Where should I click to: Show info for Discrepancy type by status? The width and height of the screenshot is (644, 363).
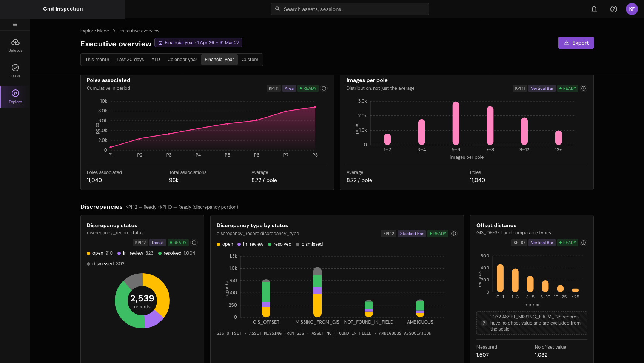[x=454, y=234]
